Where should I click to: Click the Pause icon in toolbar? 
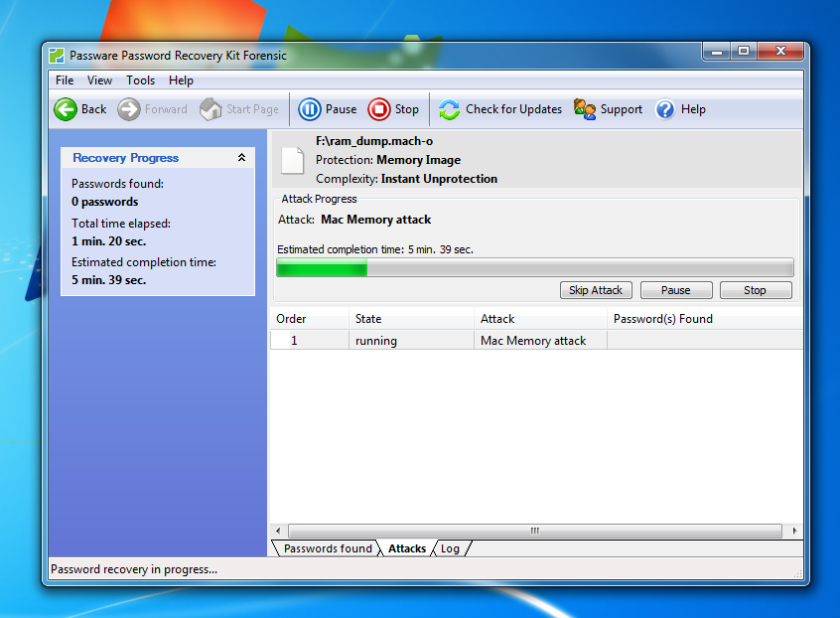pos(310,109)
